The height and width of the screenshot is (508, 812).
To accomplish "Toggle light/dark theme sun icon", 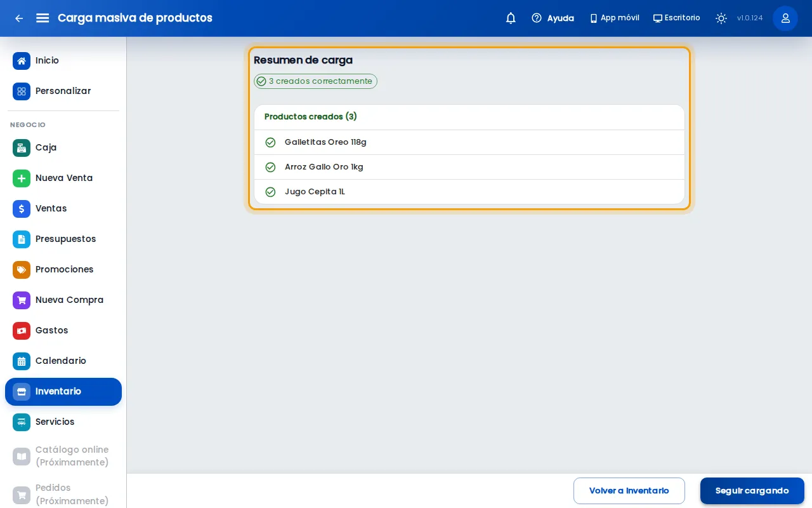I will tap(721, 18).
